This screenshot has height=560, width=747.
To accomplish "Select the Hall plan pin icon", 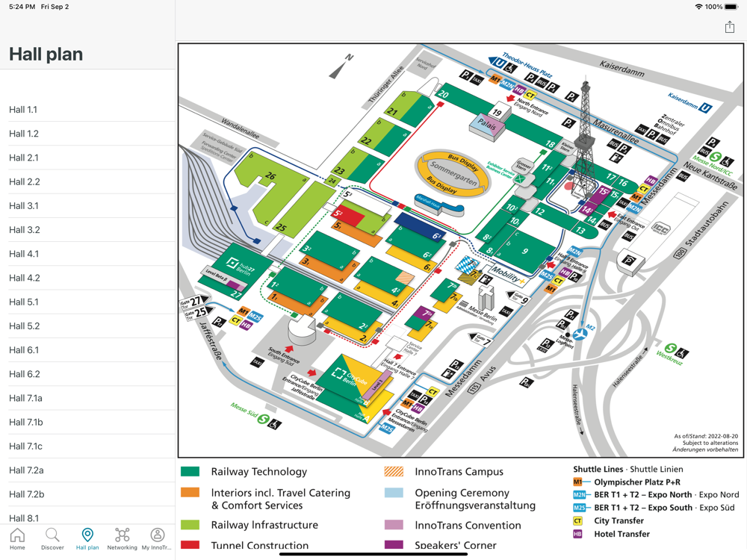I will (x=87, y=535).
